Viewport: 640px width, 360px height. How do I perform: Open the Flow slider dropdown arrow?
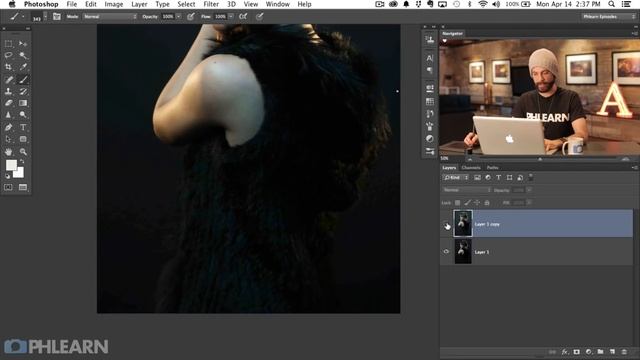(x=231, y=17)
